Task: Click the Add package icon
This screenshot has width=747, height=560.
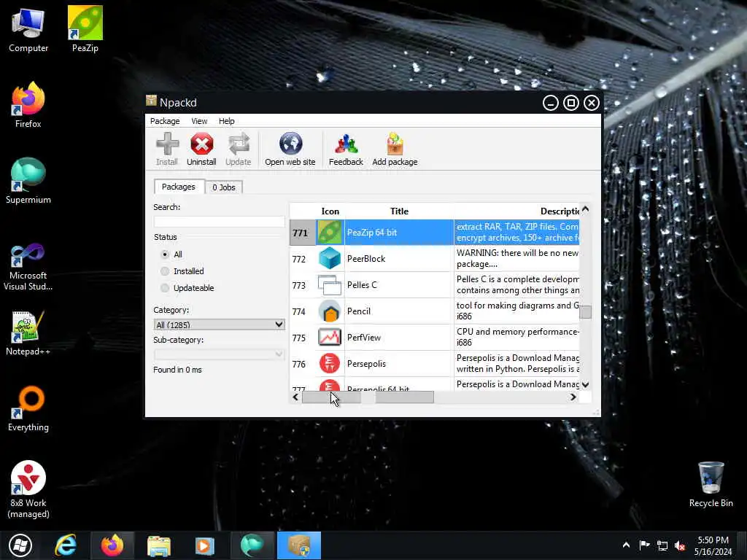Action: (x=395, y=144)
